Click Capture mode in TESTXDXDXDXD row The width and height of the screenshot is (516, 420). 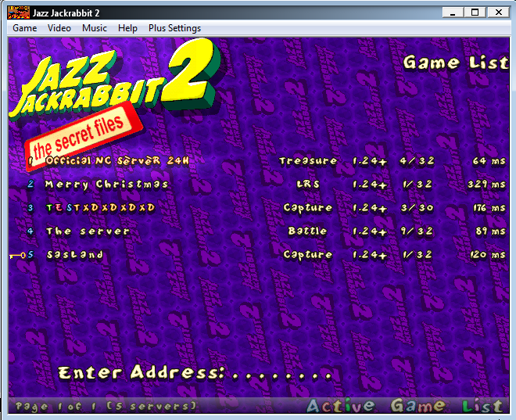tap(308, 208)
